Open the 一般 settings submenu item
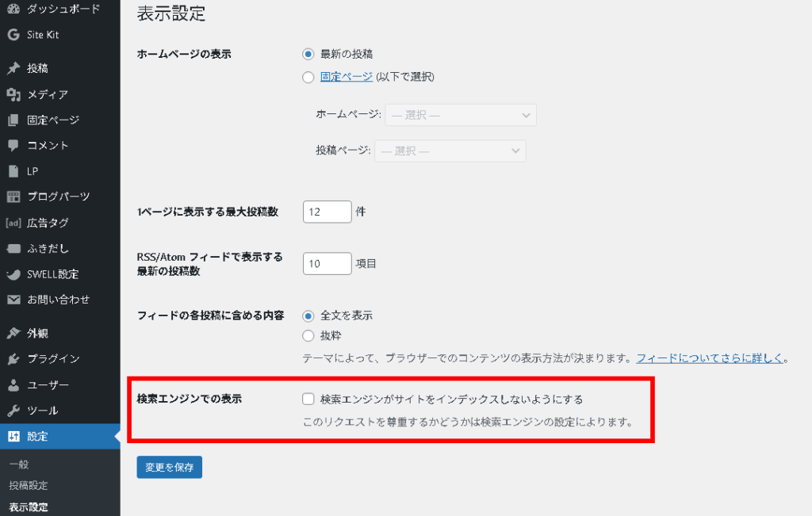 tap(19, 464)
